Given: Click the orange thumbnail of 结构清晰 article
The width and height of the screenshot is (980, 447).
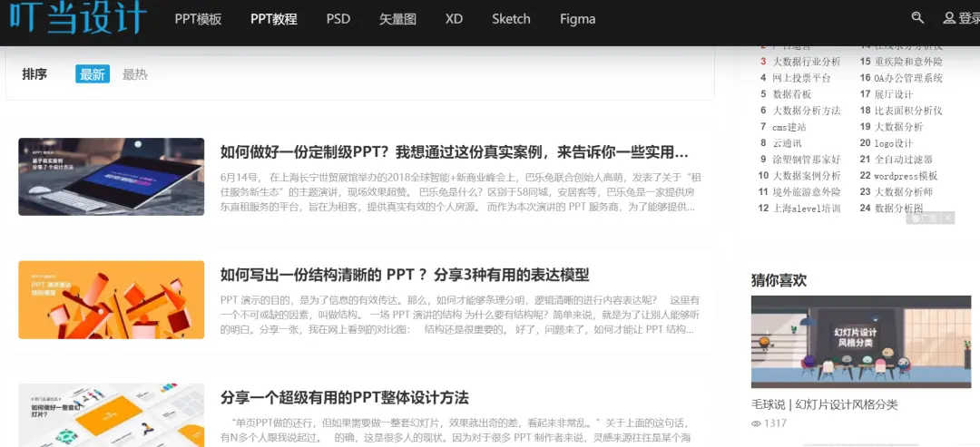Looking at the screenshot, I should (x=112, y=300).
